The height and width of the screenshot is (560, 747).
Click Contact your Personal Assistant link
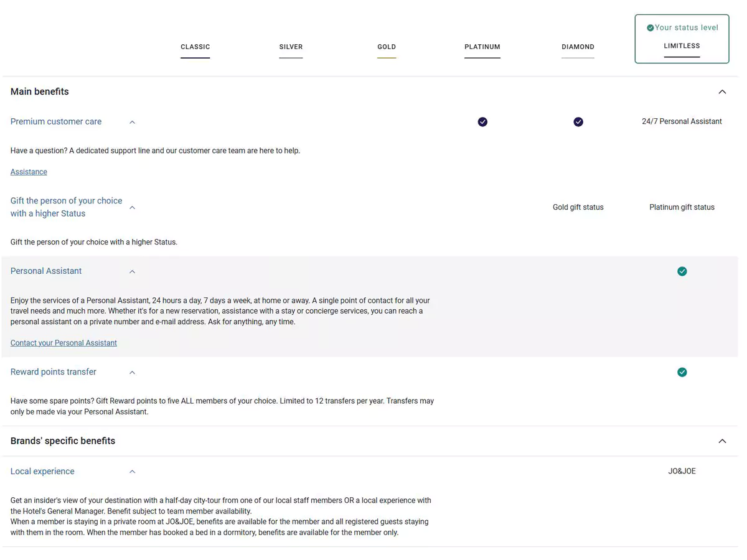(63, 343)
